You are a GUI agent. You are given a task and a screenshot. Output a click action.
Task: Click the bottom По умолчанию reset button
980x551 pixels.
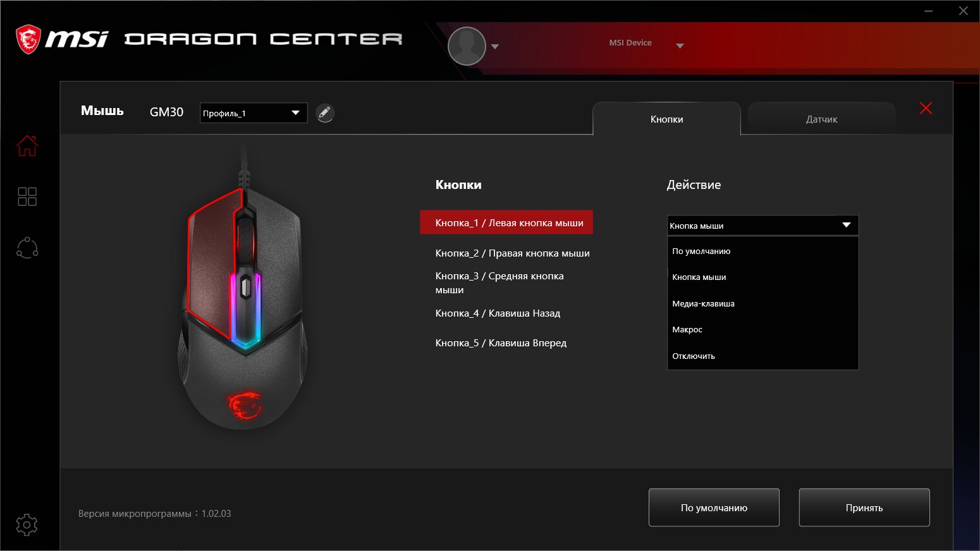714,507
